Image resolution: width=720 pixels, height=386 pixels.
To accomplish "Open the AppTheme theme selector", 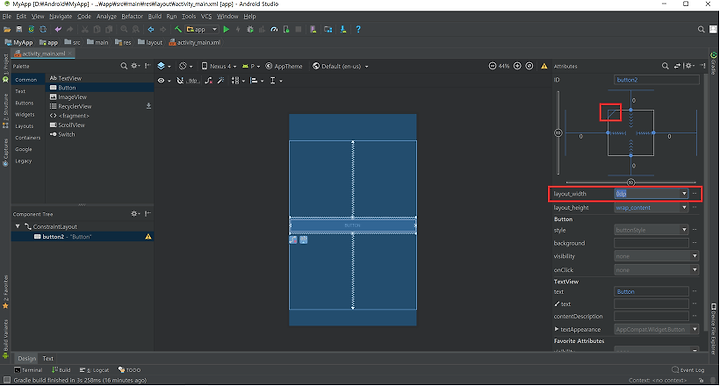I will (284, 66).
